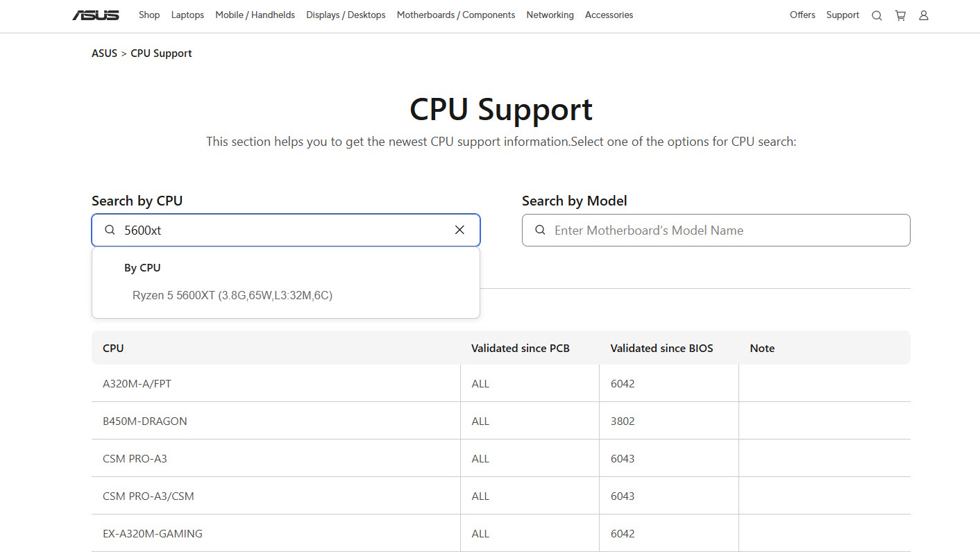Screen dimensions: 980x552
Task: Click BIOS value 3802
Action: (x=623, y=421)
